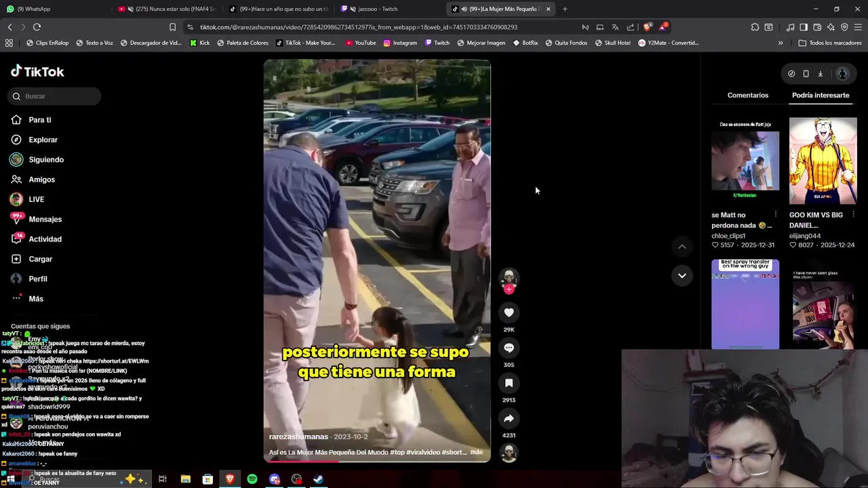
Task: Expand description with 'más' link
Action: click(476, 452)
